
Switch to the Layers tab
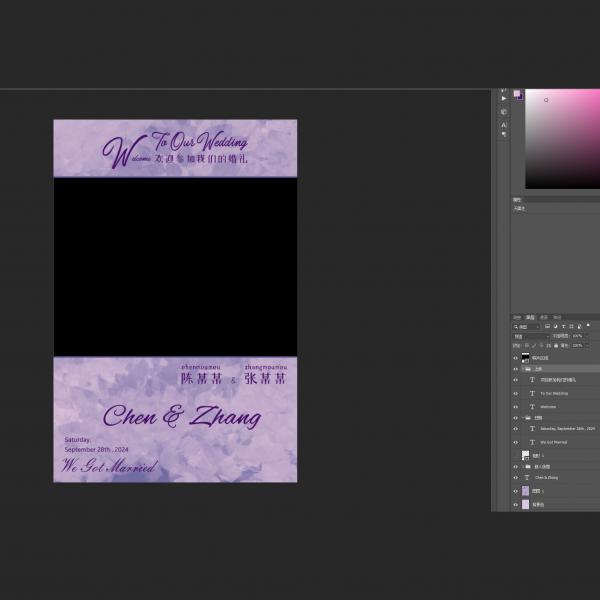pyautogui.click(x=531, y=318)
